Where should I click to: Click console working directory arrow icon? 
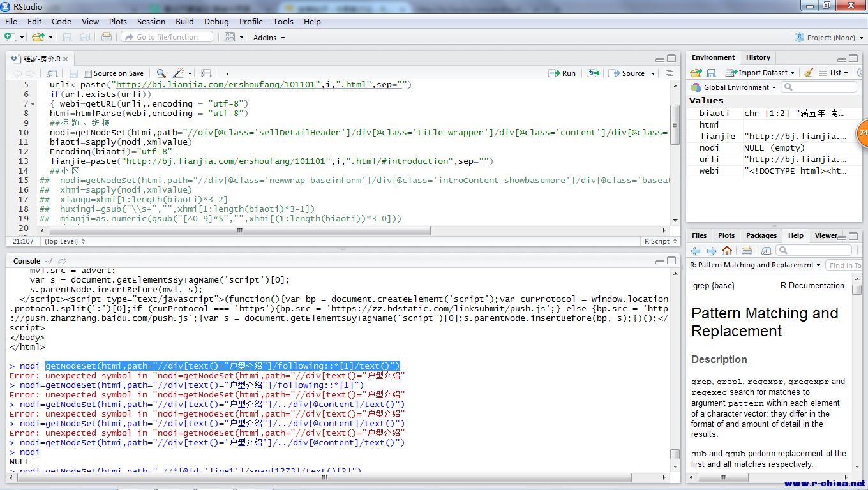(62, 261)
